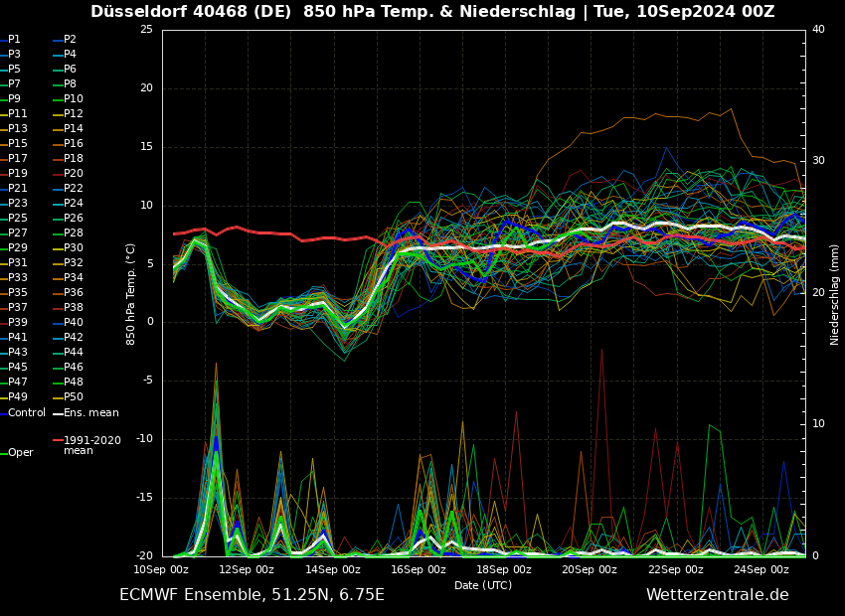This screenshot has height=616, width=845.
Task: Click the 850 hPa Temp. axis label
Action: tap(131, 293)
